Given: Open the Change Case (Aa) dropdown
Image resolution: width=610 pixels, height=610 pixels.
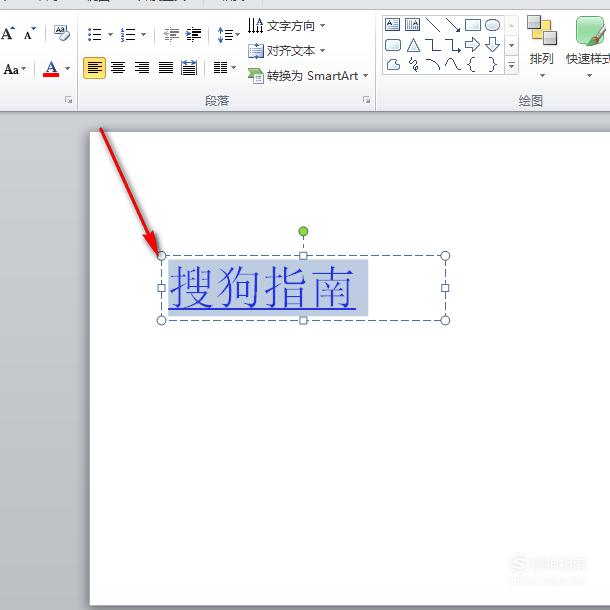Looking at the screenshot, I should (x=15, y=69).
